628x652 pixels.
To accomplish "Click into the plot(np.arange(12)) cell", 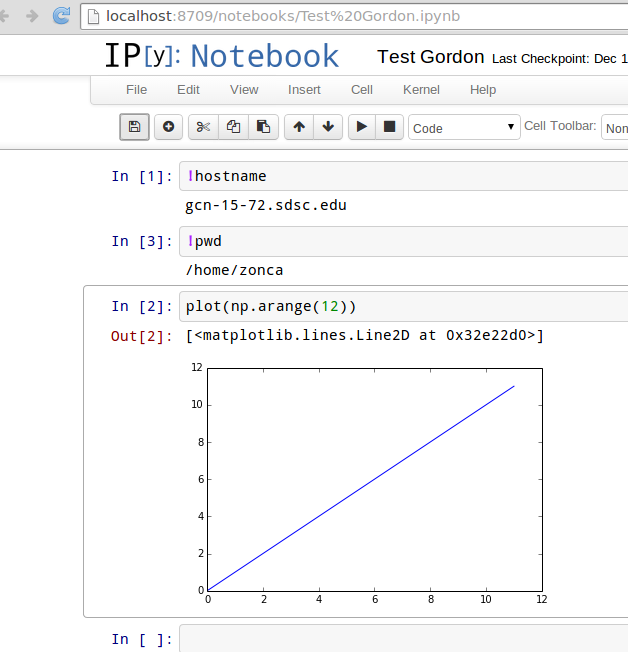I will (x=403, y=306).
